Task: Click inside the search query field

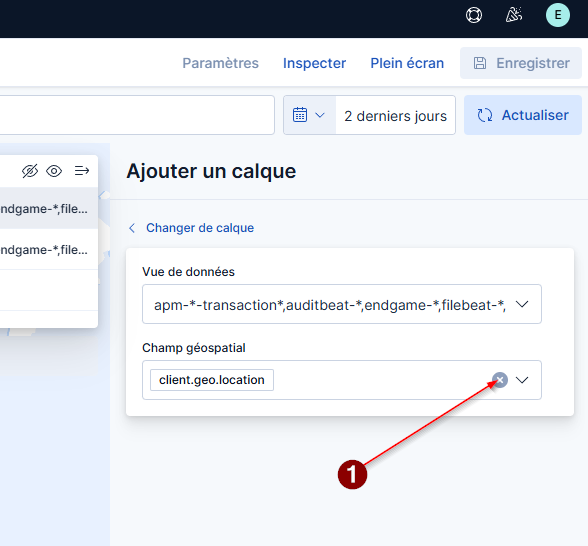Action: click(137, 115)
